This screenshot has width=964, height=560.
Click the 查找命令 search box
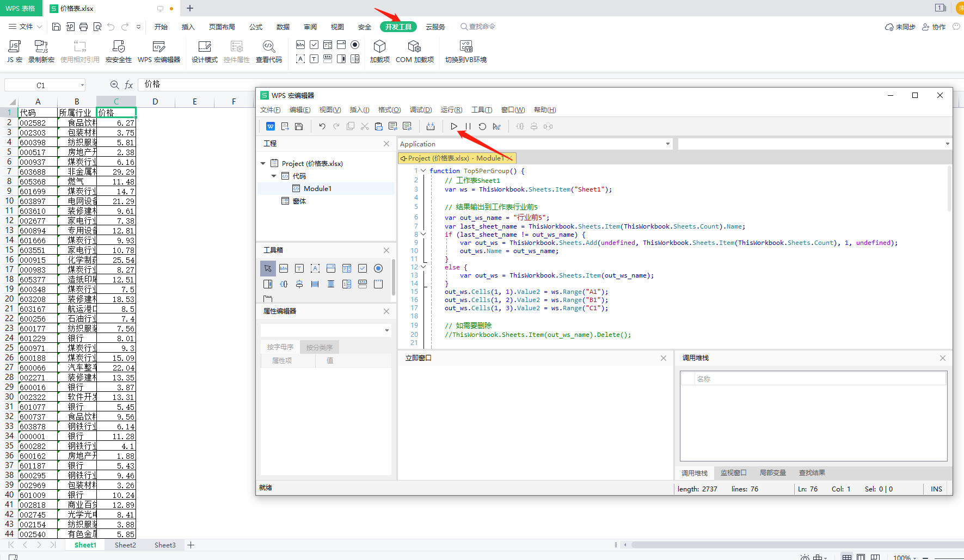click(478, 27)
